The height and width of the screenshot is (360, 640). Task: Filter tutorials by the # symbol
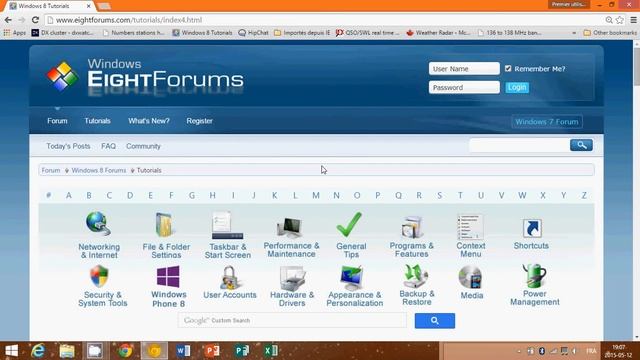coord(49,196)
